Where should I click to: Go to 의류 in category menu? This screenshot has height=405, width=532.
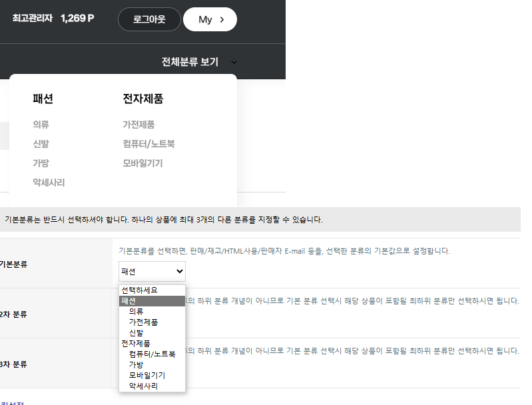tap(41, 125)
